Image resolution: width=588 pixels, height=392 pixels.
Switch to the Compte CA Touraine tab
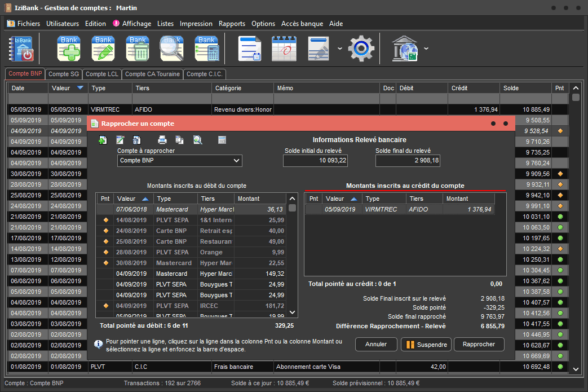152,74
